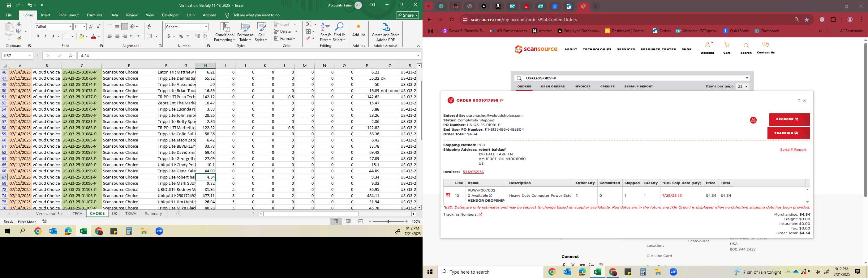Toggle Wrap Text in Alignment group
This screenshot has height=278, width=868.
149,27
